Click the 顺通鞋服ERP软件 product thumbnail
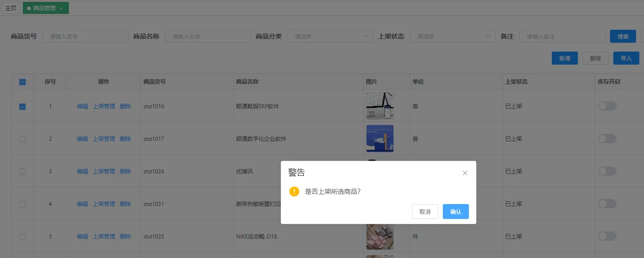This screenshot has width=644, height=258. coord(380,106)
